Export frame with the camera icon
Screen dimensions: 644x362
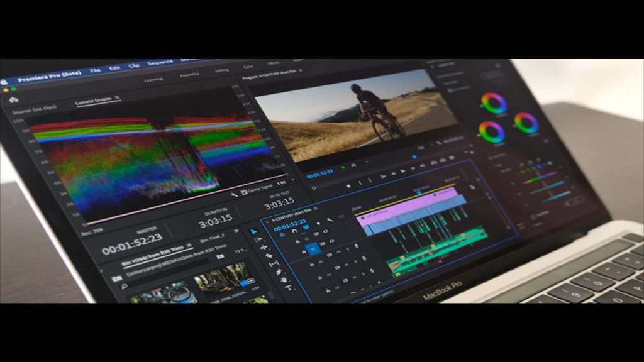point(452,158)
